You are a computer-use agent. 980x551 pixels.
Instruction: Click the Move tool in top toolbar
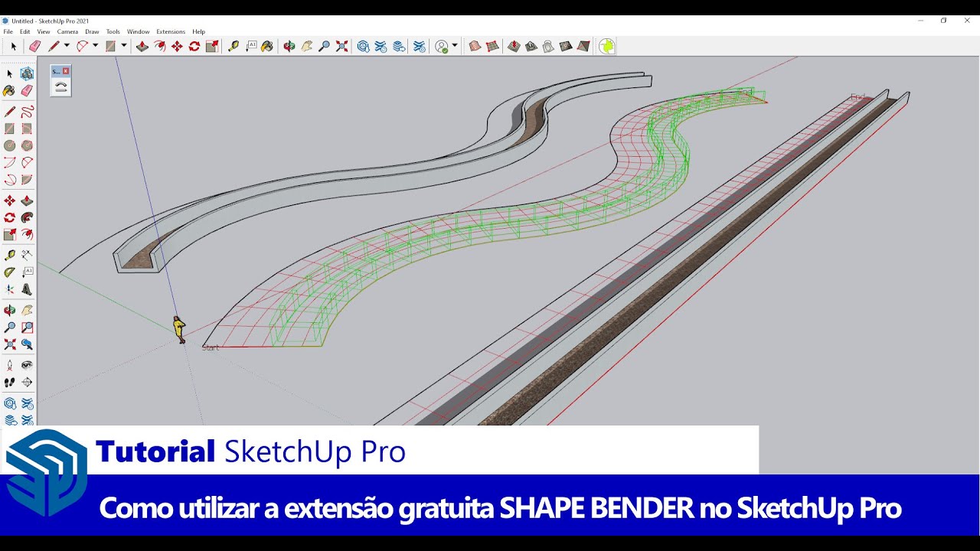tap(177, 47)
